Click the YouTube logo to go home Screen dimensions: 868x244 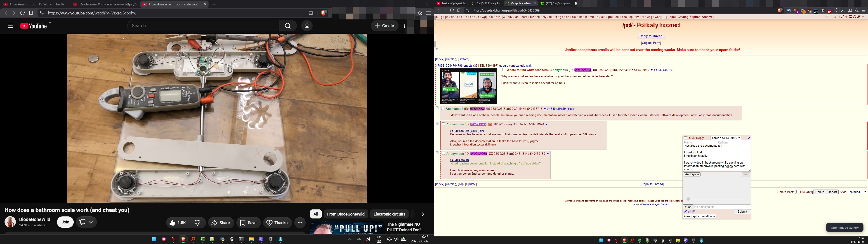point(33,26)
